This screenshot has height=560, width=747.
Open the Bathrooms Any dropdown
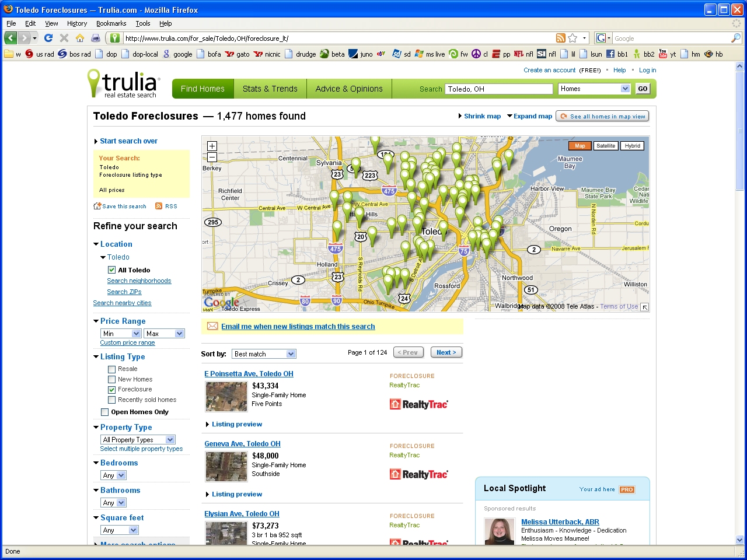[x=113, y=503]
